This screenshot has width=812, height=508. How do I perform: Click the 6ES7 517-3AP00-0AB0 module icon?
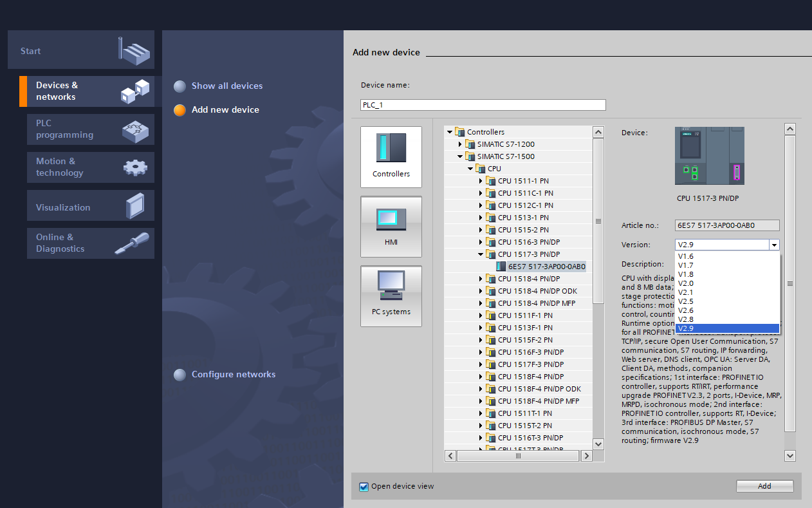(501, 267)
